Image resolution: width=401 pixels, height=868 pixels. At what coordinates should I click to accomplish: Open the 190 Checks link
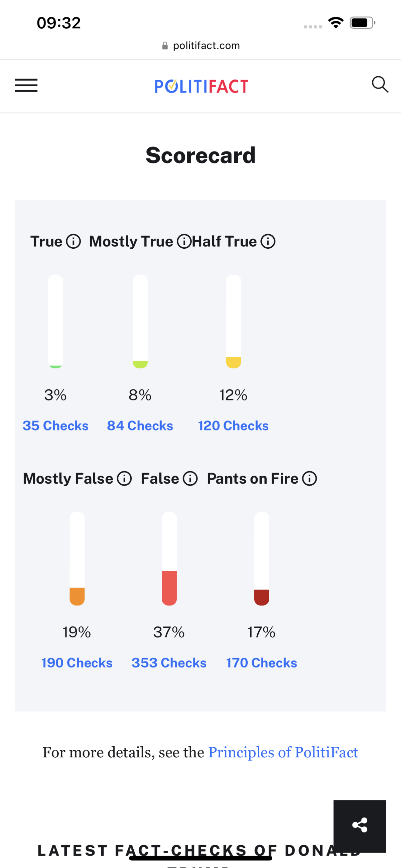point(77,663)
